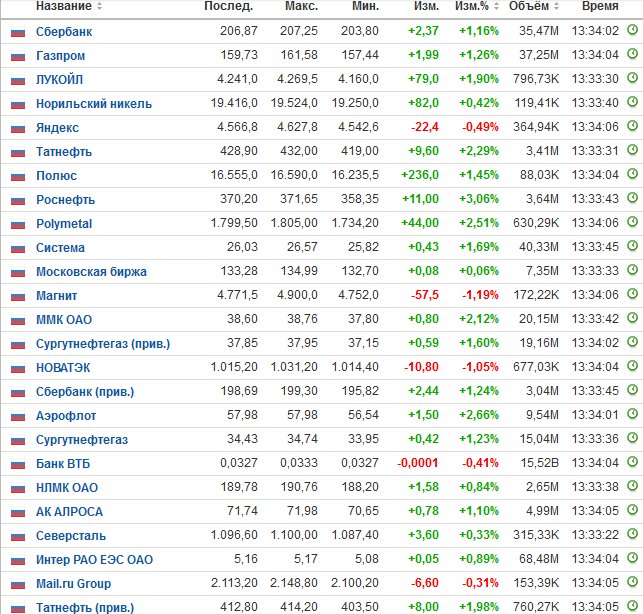Open the ЛУКОЙЛ stock link
The height and width of the screenshot is (614, 643).
click(59, 80)
